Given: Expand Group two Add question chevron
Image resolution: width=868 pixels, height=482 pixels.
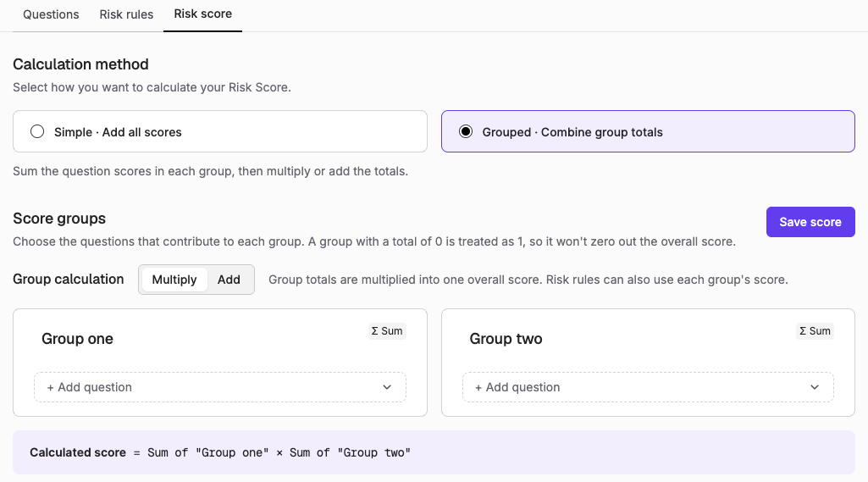Looking at the screenshot, I should click(x=815, y=387).
